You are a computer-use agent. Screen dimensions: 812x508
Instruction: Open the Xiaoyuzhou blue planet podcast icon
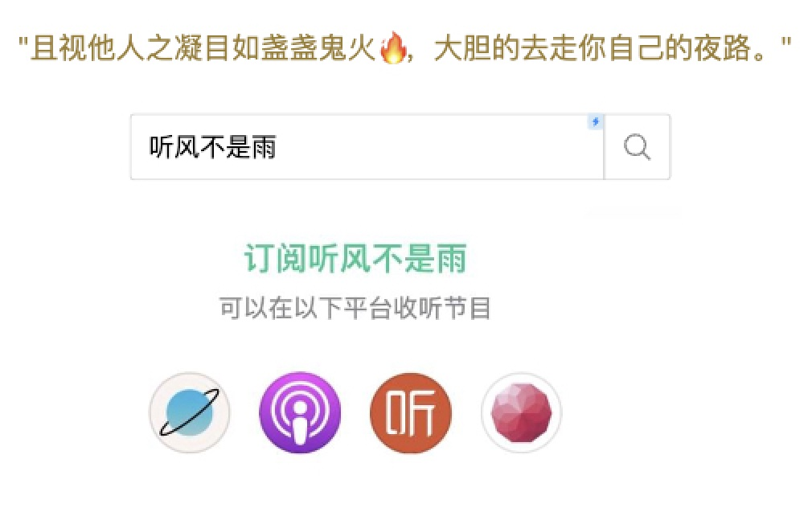click(x=190, y=412)
